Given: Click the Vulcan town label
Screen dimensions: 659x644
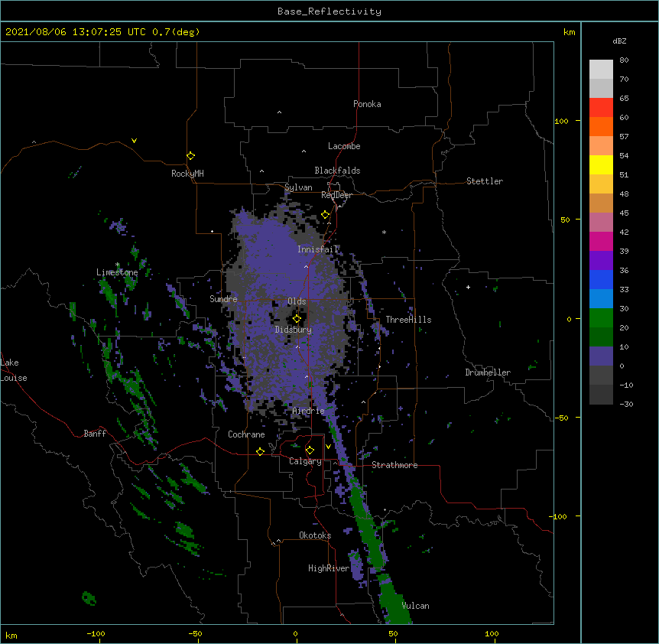Looking at the screenshot, I should 416,606.
